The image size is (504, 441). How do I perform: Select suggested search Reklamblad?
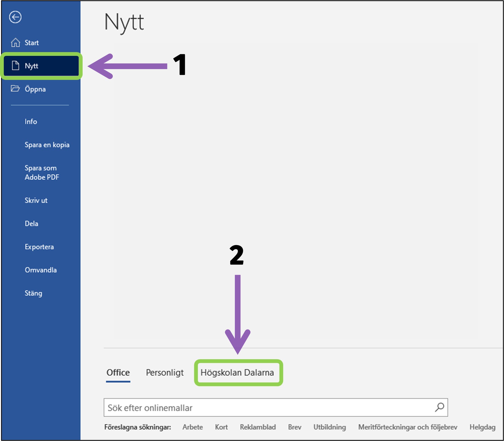[x=258, y=427]
